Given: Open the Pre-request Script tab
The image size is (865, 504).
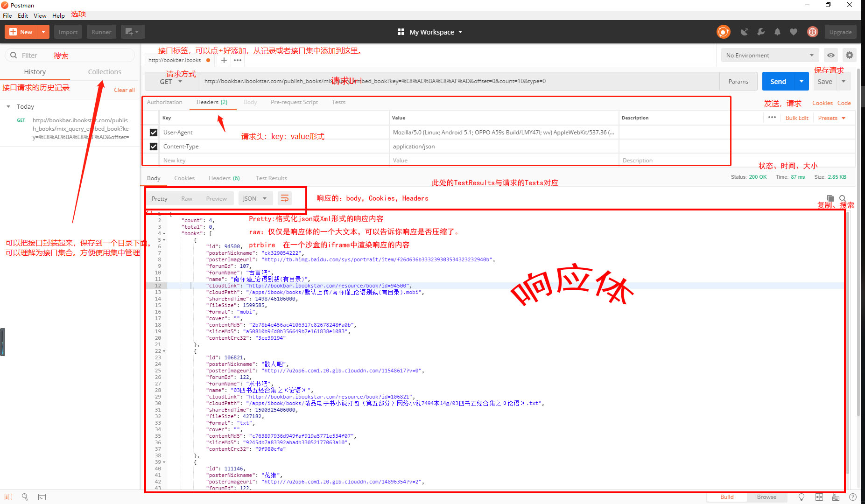Looking at the screenshot, I should tap(294, 102).
